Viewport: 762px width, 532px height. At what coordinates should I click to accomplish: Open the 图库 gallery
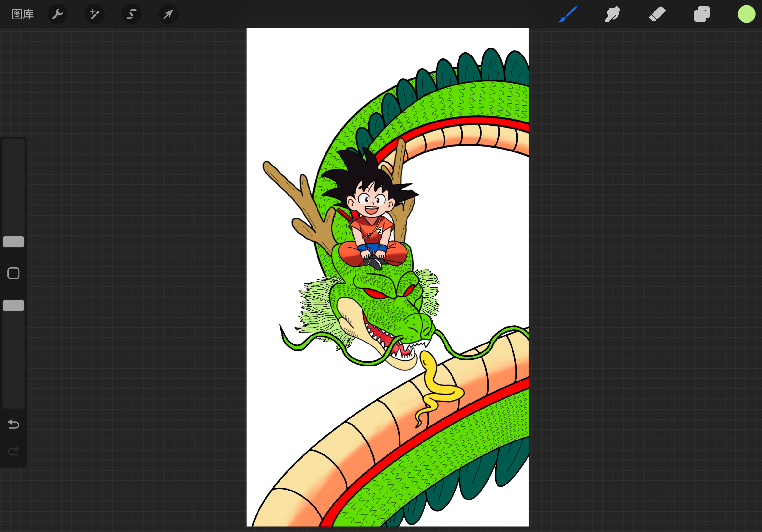(23, 14)
